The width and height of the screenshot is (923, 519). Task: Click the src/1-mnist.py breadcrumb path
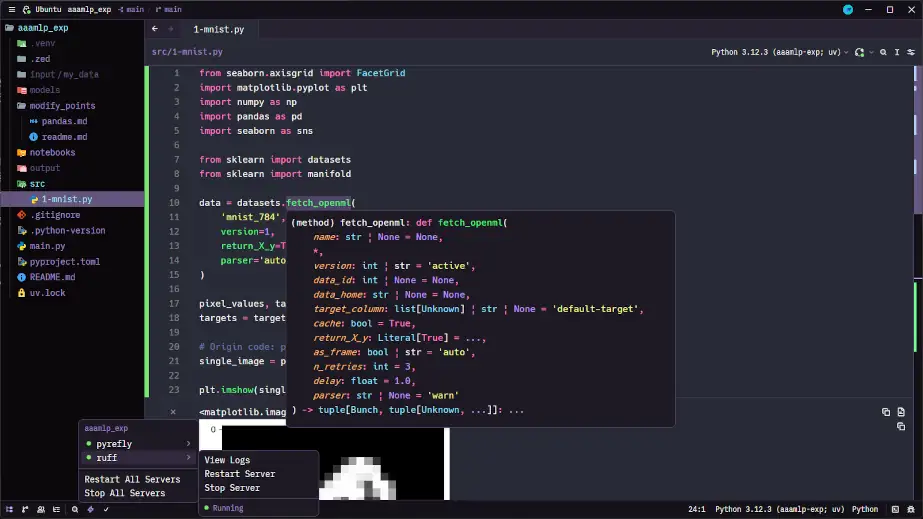coord(187,52)
